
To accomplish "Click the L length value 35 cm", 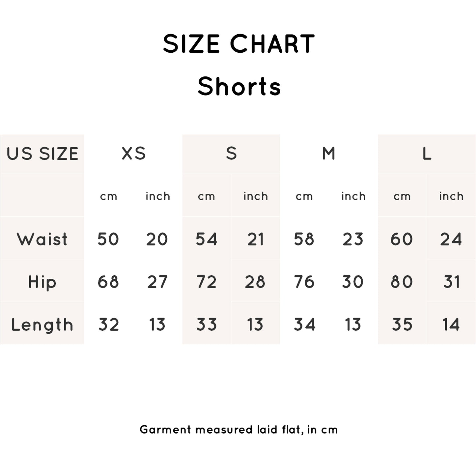I will tap(402, 325).
